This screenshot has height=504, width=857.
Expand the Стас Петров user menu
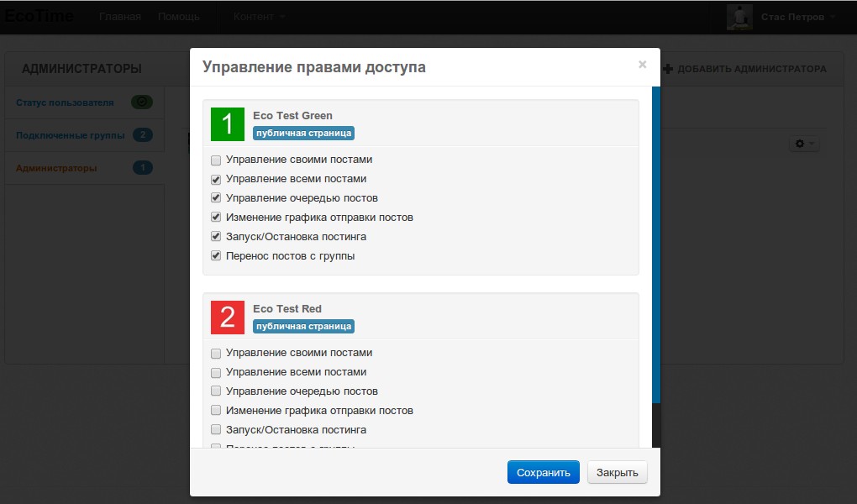tap(797, 17)
